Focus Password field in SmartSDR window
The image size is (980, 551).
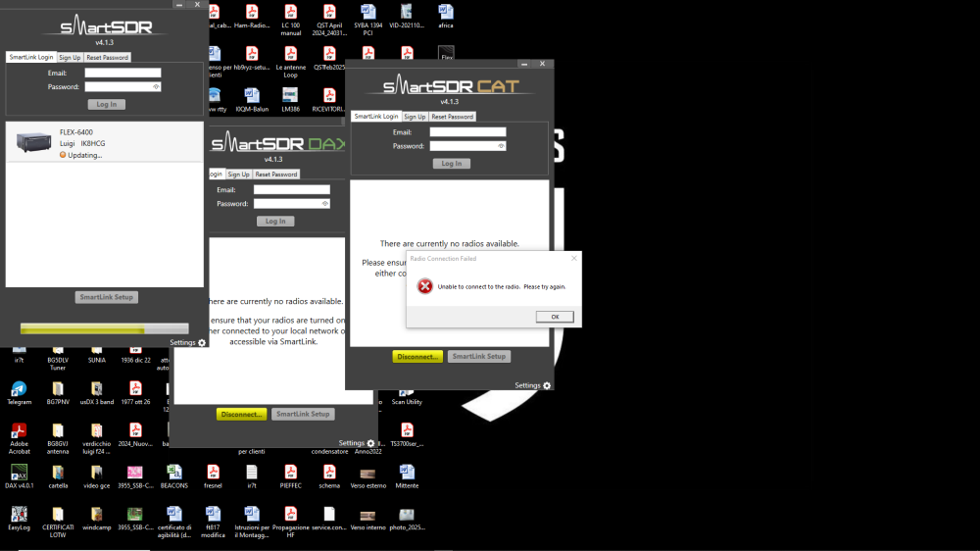click(122, 87)
